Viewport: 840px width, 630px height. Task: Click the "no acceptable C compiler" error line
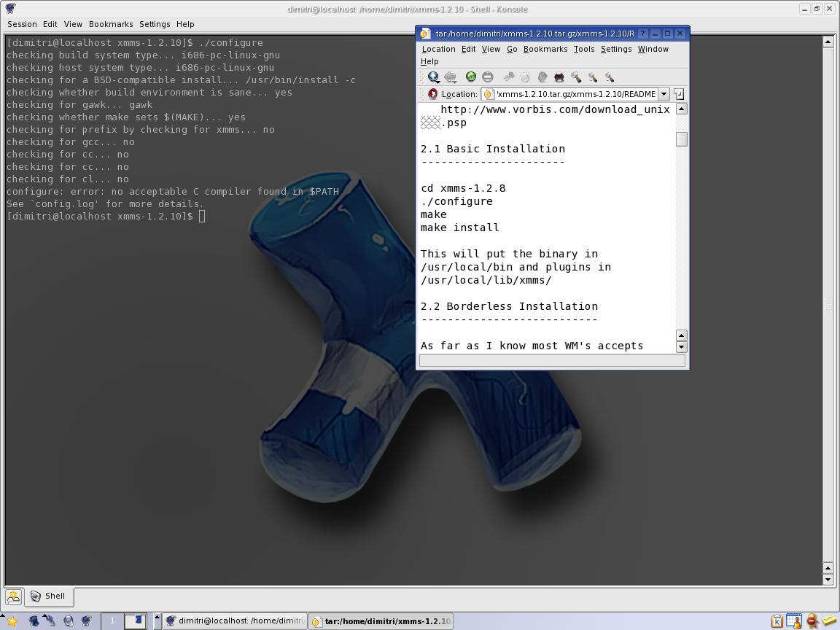(x=173, y=191)
